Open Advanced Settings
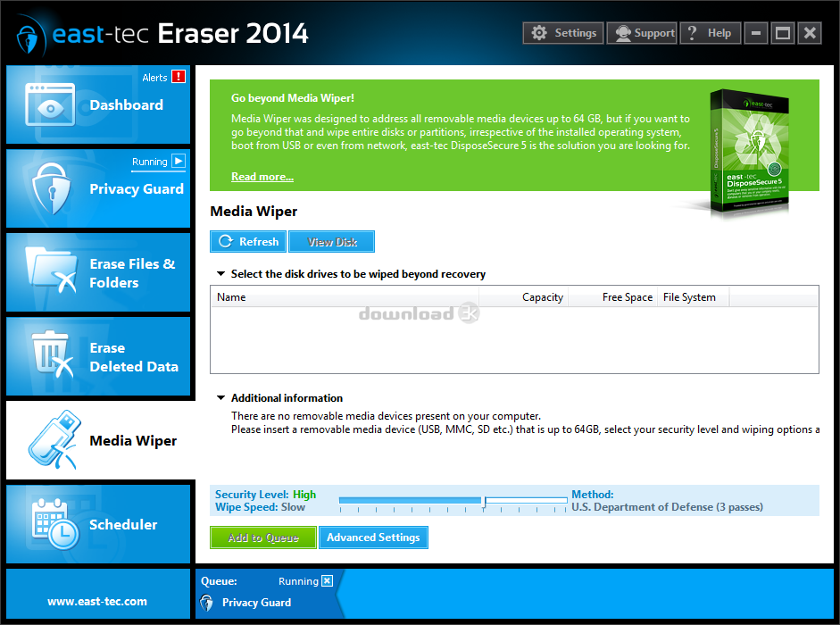840x625 pixels. [373, 537]
